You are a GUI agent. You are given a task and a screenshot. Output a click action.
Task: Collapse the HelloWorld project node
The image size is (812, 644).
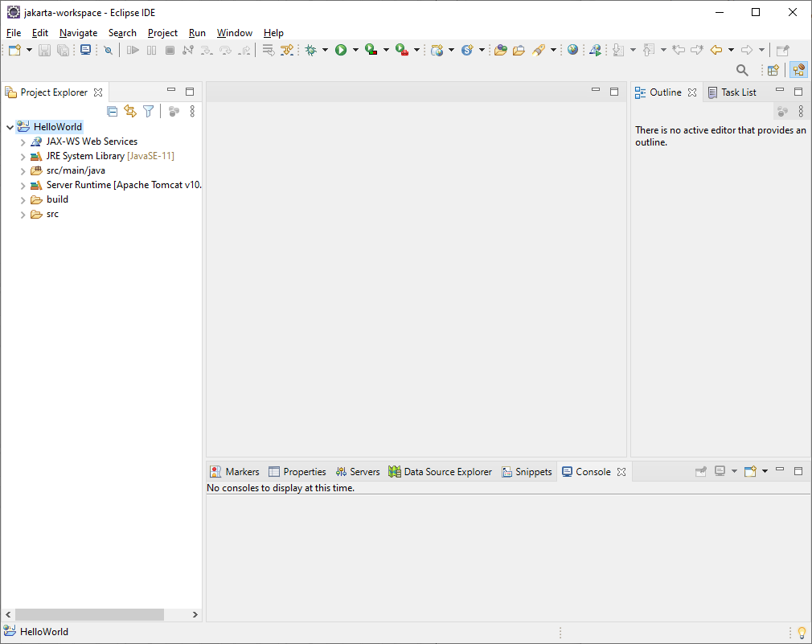click(10, 126)
